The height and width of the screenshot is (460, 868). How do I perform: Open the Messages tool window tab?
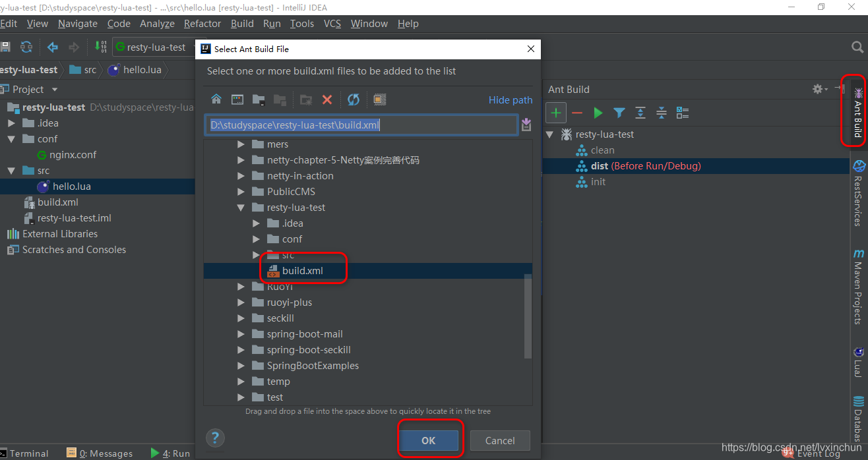tap(100, 453)
